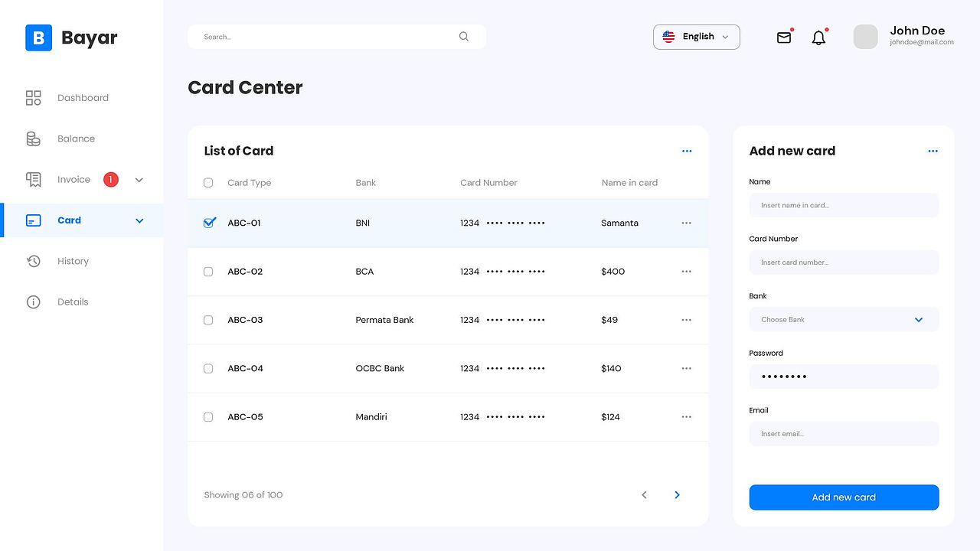Focus the Insert card number field
Image resolution: width=980 pixels, height=551 pixels.
click(x=844, y=262)
